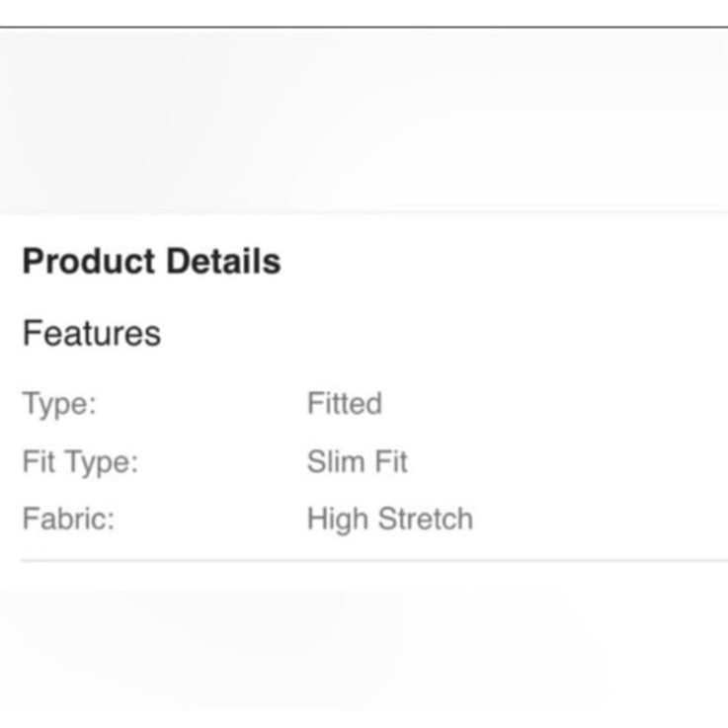
Task: Click the word Stretch in Fabric value
Action: click(426, 519)
